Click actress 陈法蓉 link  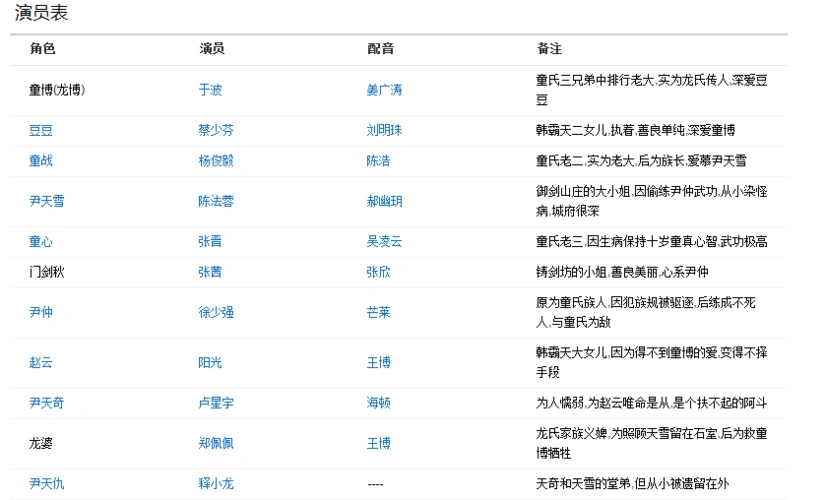tap(216, 201)
